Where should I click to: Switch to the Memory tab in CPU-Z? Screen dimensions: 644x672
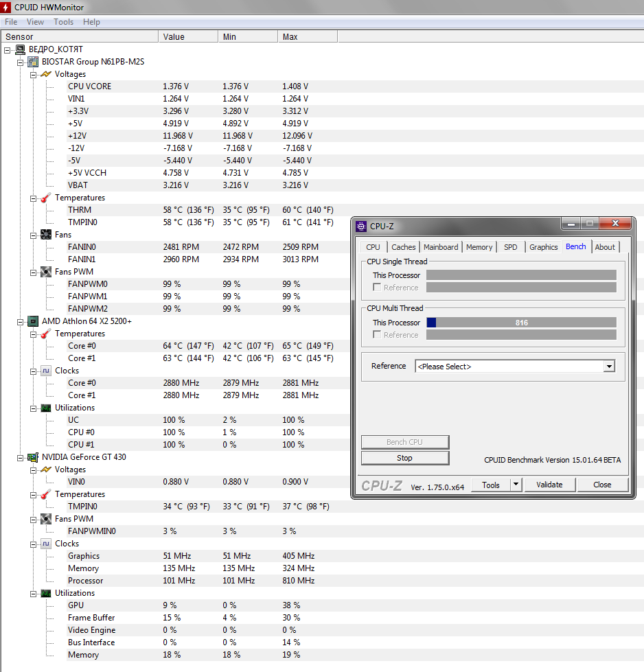479,247
